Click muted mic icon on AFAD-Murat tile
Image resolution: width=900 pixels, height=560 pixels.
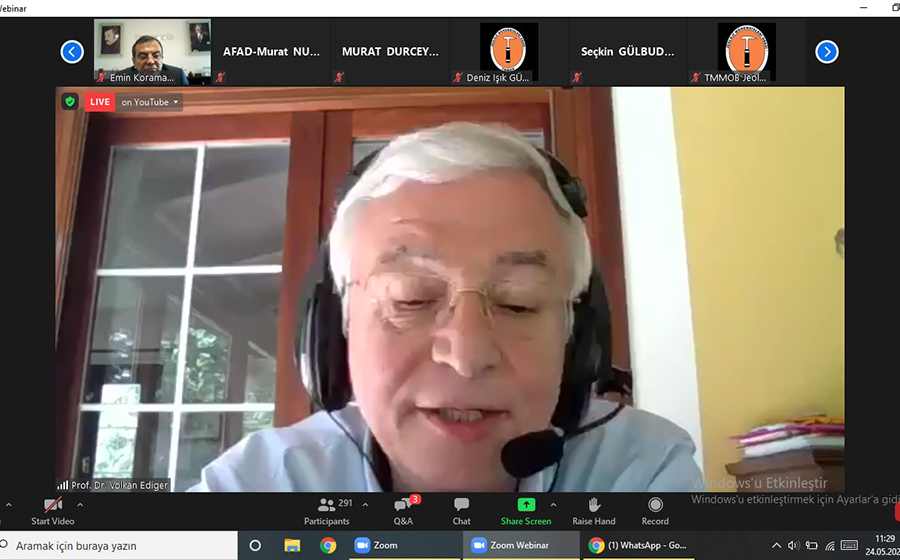(220, 77)
